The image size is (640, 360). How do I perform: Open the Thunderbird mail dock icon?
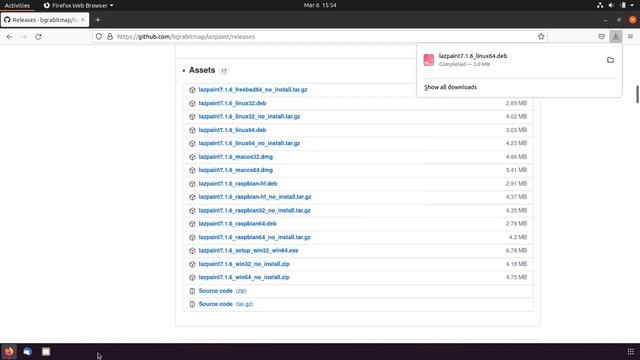point(27,351)
